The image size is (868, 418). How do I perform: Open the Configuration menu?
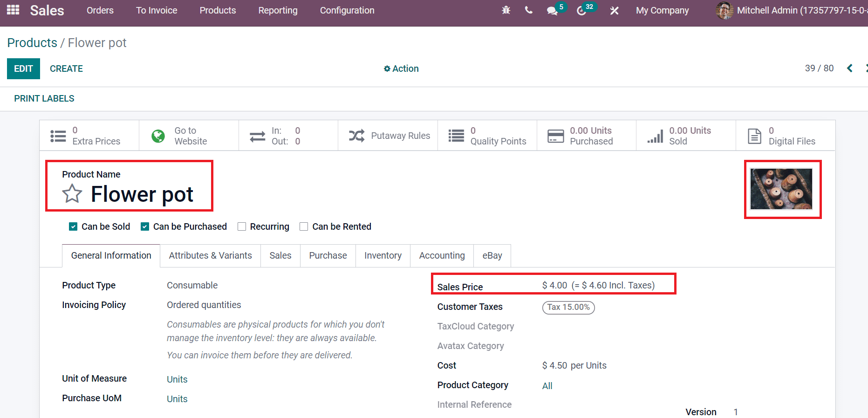pyautogui.click(x=347, y=10)
